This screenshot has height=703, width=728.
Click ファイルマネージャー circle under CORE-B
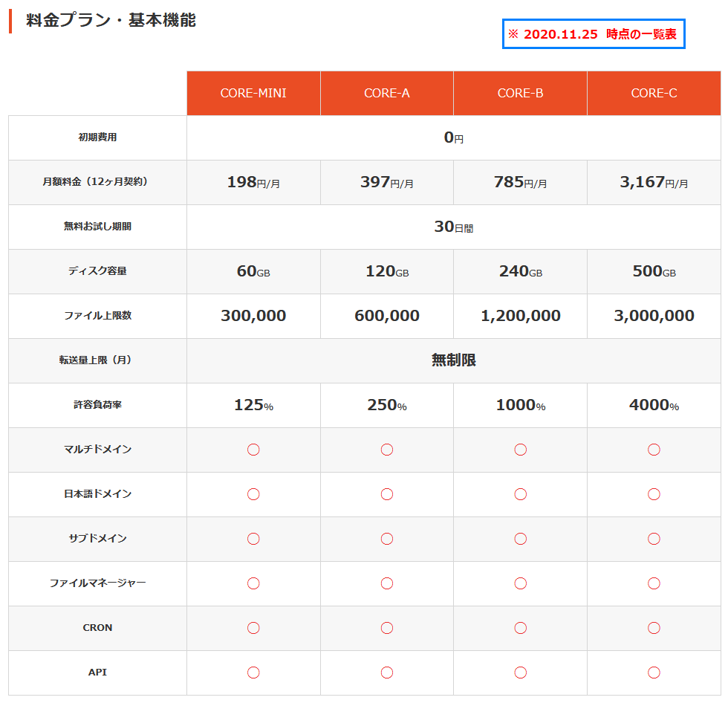pos(521,583)
